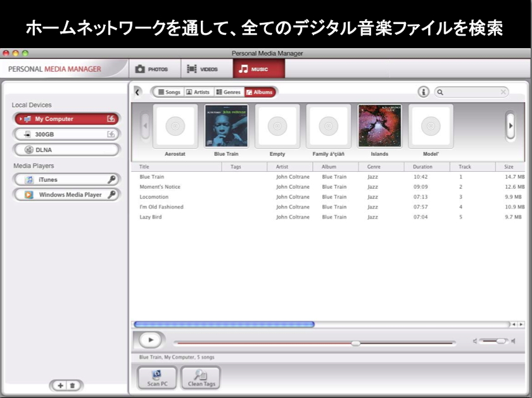
Task: Click the iTunes search key icon
Action: (111, 179)
